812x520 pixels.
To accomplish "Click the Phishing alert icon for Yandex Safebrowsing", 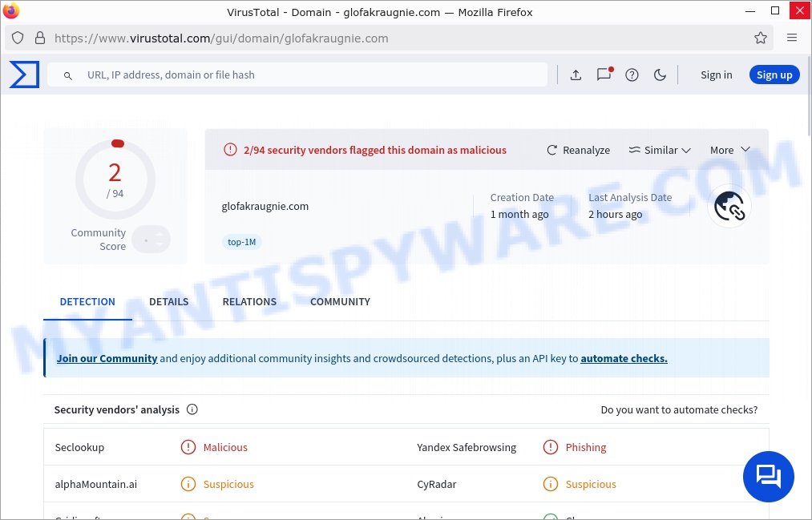I will (551, 447).
